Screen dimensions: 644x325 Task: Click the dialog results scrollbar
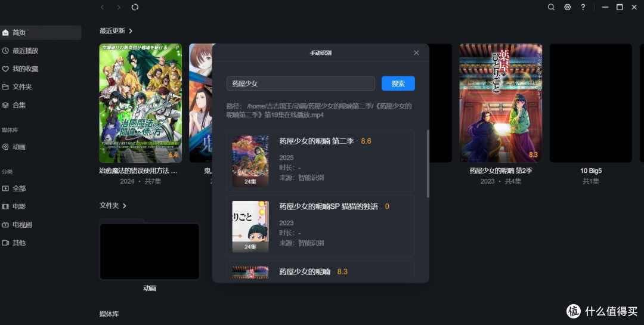pos(428,164)
